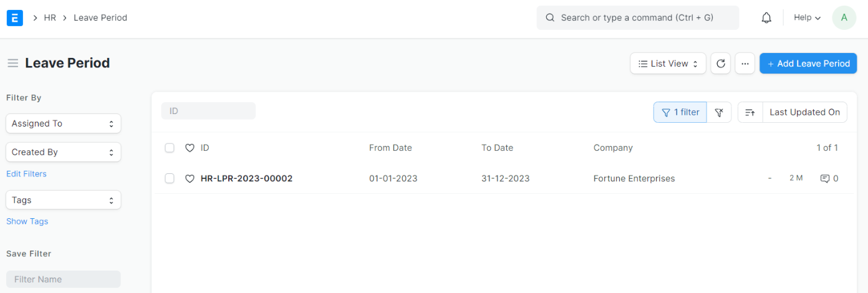Open the notifications bell
Viewport: 868px width, 293px height.
click(766, 18)
